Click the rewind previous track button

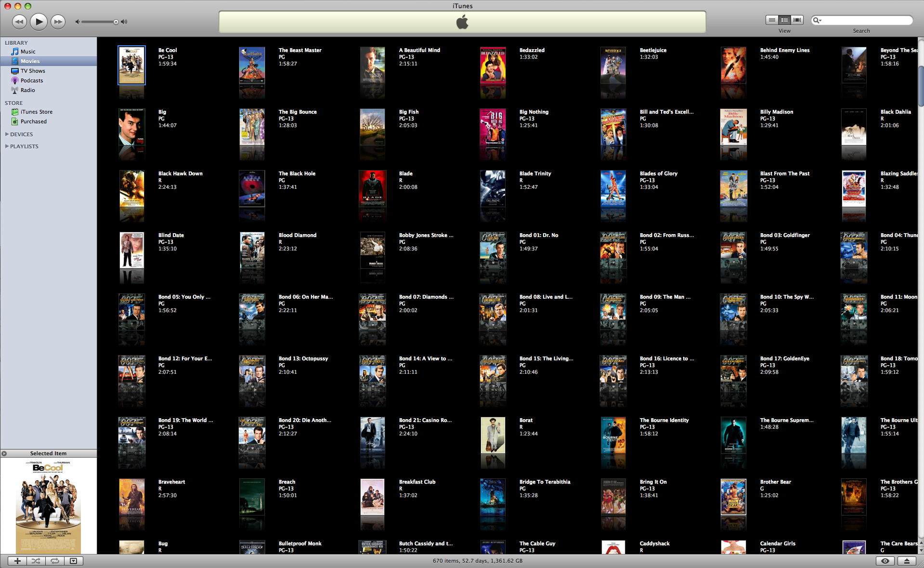click(19, 22)
